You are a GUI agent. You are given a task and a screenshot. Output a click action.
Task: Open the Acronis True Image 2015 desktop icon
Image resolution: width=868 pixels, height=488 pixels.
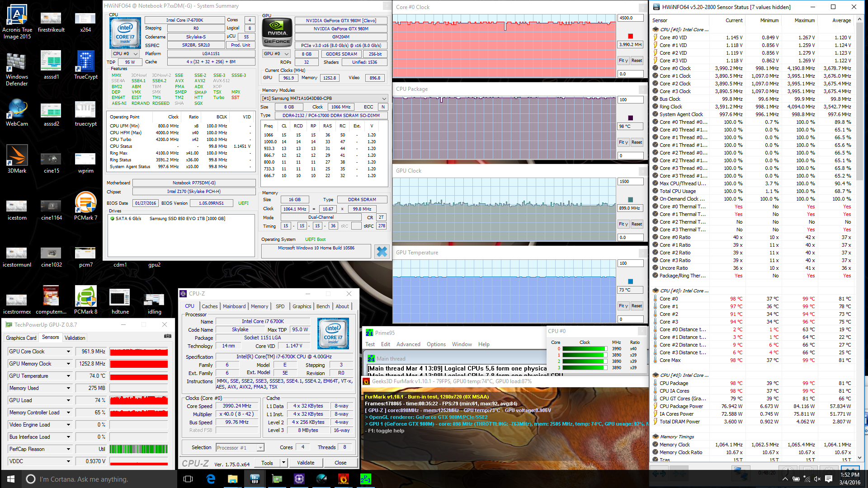pyautogui.click(x=17, y=21)
